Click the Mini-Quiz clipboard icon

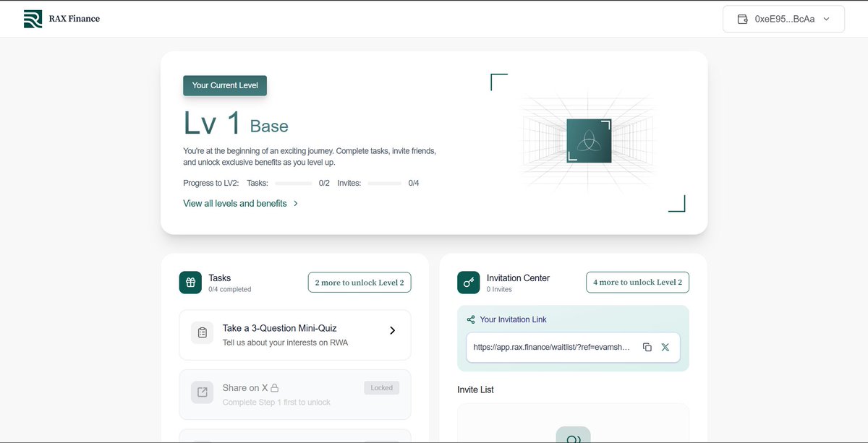(x=203, y=332)
